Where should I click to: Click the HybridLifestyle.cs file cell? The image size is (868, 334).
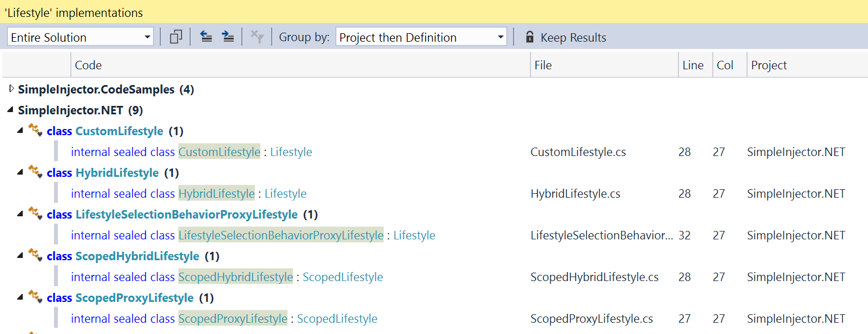point(575,194)
